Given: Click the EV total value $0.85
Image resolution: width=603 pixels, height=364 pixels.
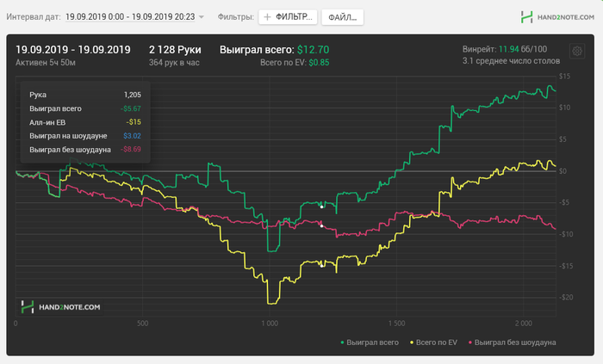Looking at the screenshot, I should point(319,63).
